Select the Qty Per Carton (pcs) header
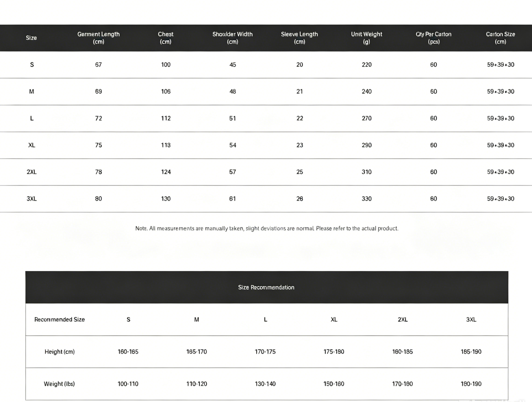This screenshot has height=402, width=532. point(433,38)
